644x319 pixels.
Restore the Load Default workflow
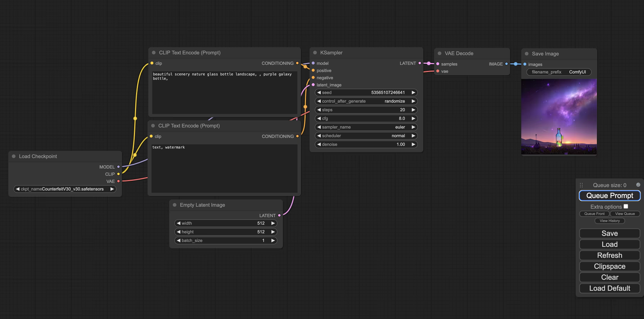(x=609, y=288)
